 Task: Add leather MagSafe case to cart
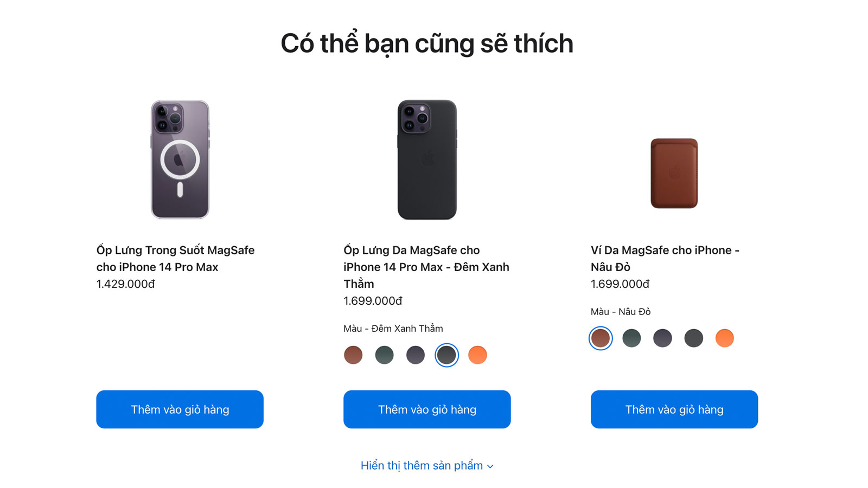click(427, 409)
